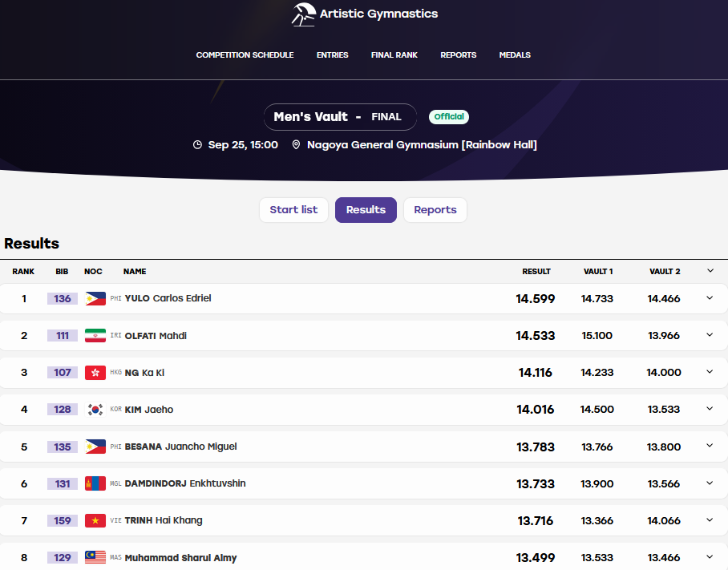Click bib number 111
The image size is (728, 570).
click(63, 336)
